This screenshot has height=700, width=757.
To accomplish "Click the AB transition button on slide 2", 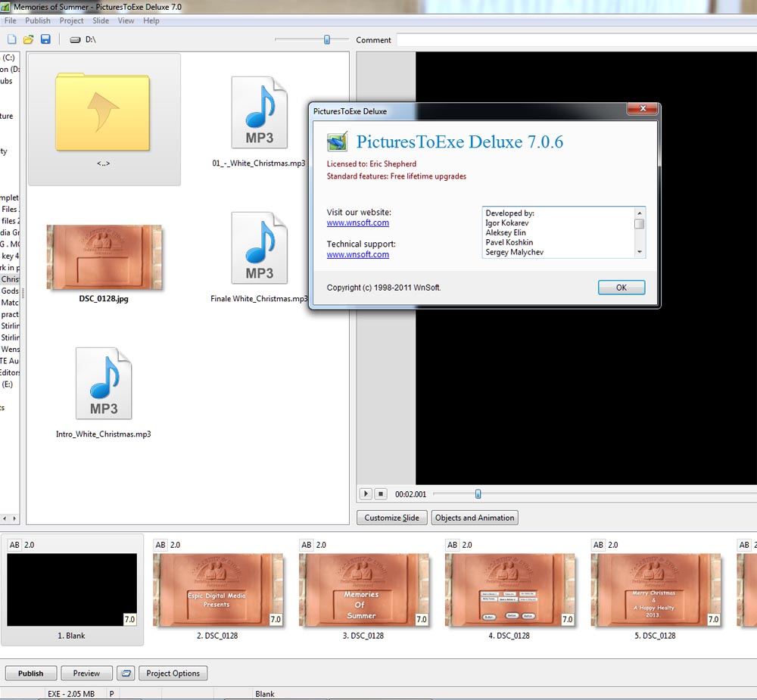I will [160, 545].
